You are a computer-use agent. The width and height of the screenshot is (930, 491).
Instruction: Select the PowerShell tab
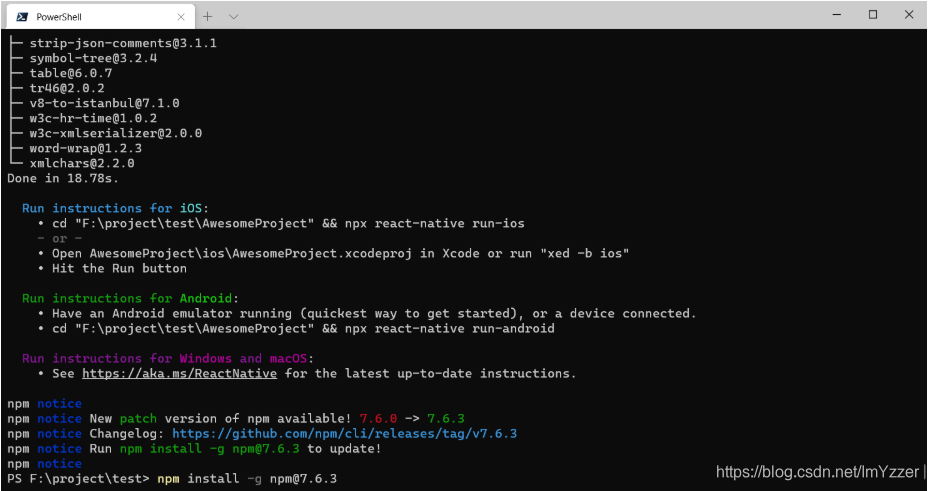tap(100, 17)
